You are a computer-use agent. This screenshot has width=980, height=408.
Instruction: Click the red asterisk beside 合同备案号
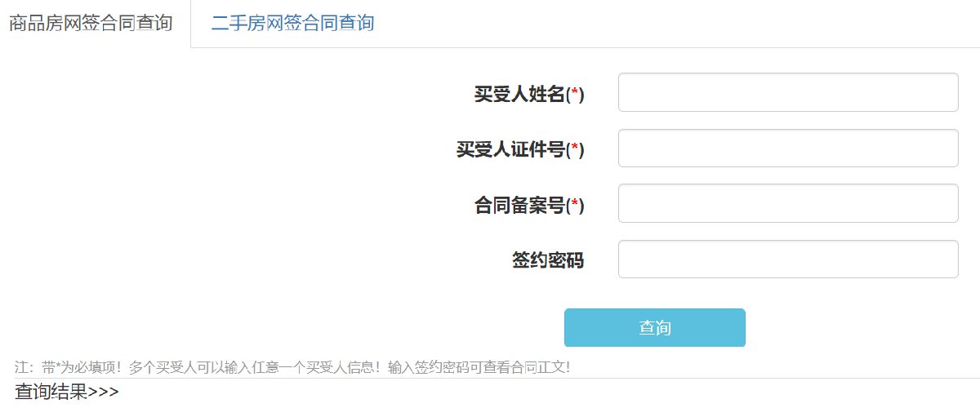pyautogui.click(x=575, y=206)
